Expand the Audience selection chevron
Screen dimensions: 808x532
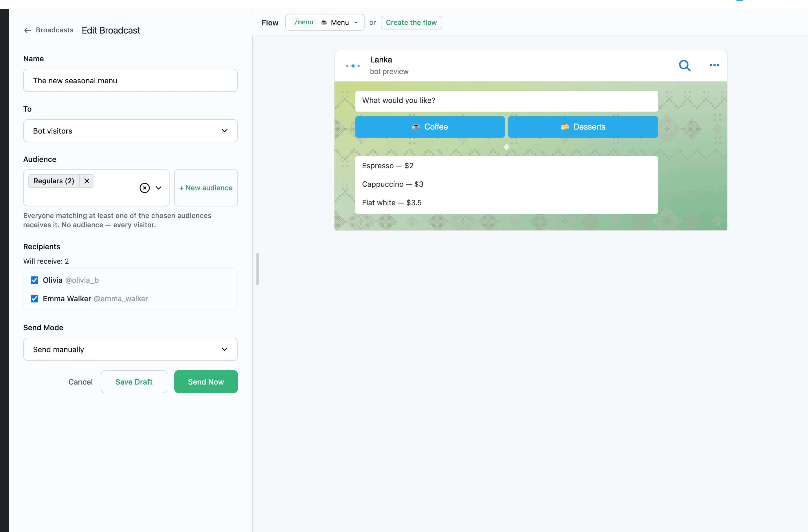point(159,188)
